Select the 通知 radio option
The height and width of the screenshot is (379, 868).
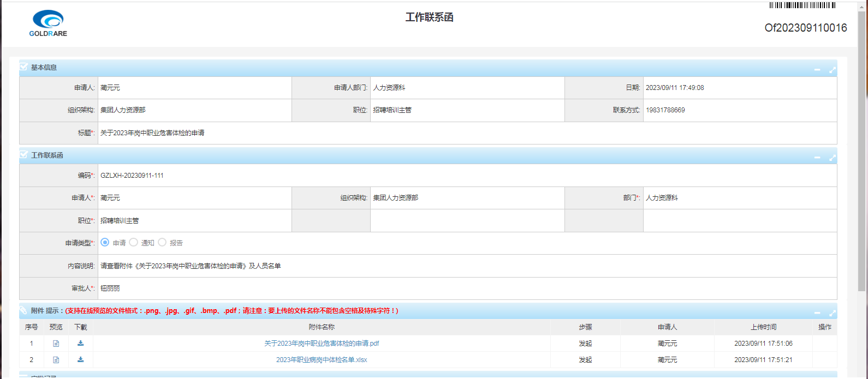tap(133, 243)
